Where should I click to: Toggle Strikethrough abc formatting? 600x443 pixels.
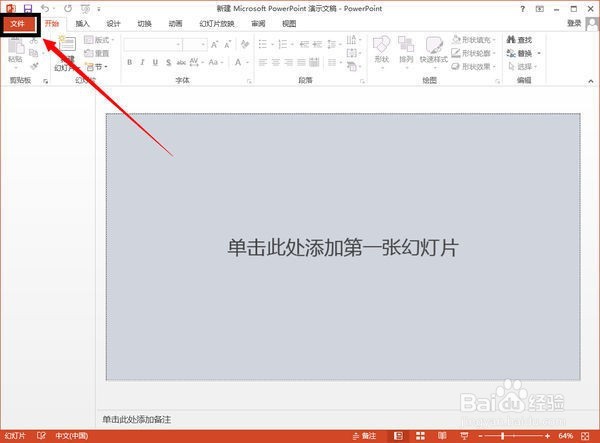click(181, 62)
